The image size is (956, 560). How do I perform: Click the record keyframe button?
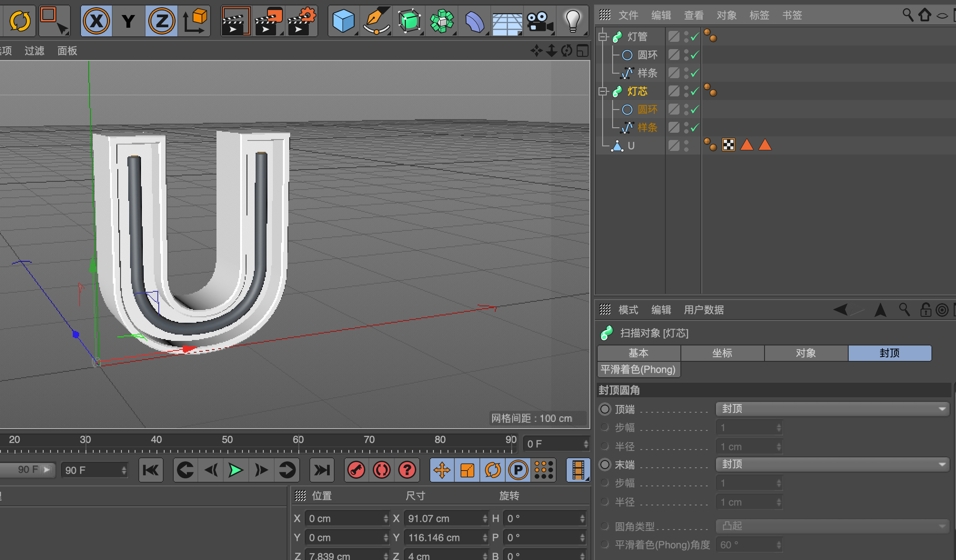(x=356, y=470)
